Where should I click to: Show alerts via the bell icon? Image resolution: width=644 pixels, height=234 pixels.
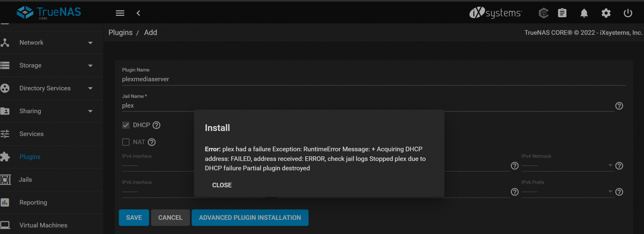(584, 13)
